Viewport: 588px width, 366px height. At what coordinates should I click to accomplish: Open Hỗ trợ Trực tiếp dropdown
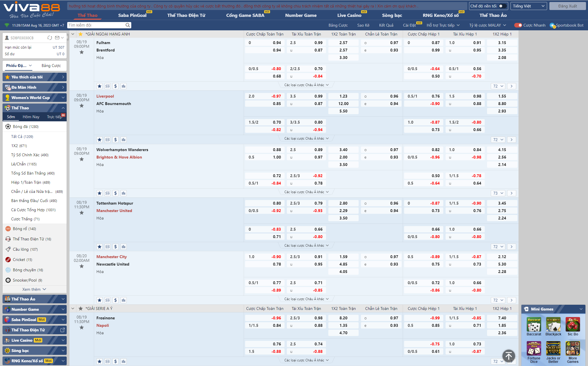[x=443, y=25]
